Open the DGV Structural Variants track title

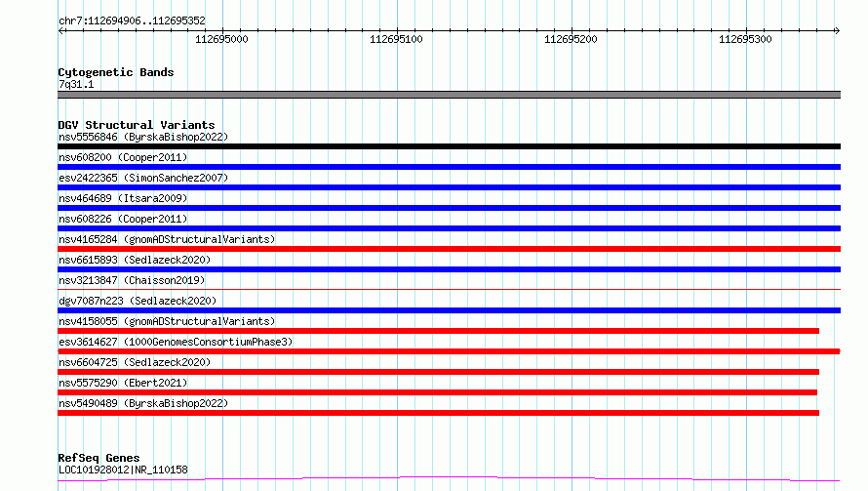tap(137, 125)
